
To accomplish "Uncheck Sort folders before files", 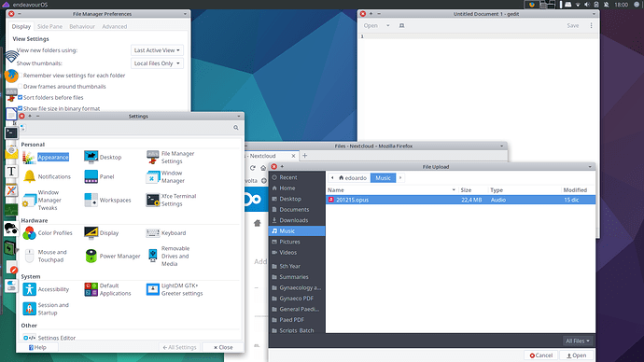I will (x=20, y=98).
